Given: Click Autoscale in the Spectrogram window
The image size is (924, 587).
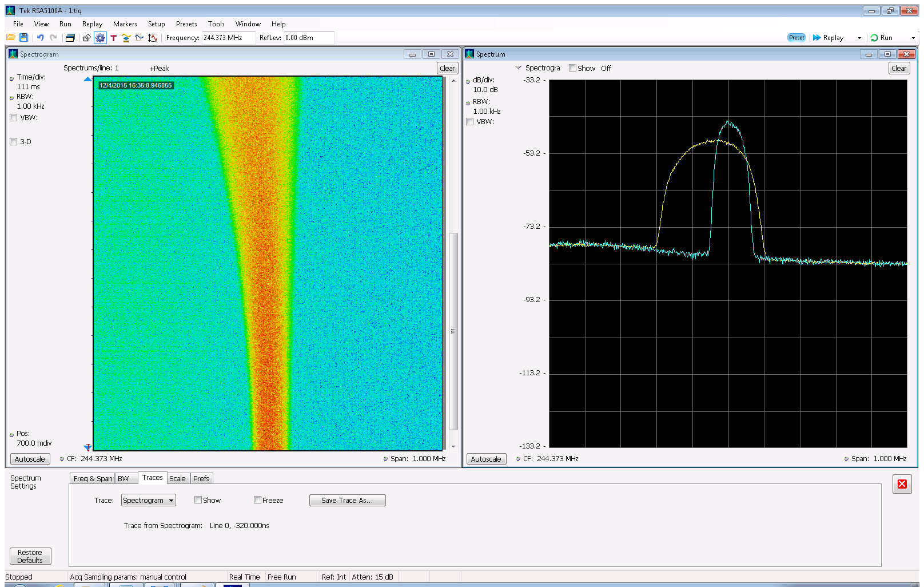Looking at the screenshot, I should point(30,459).
